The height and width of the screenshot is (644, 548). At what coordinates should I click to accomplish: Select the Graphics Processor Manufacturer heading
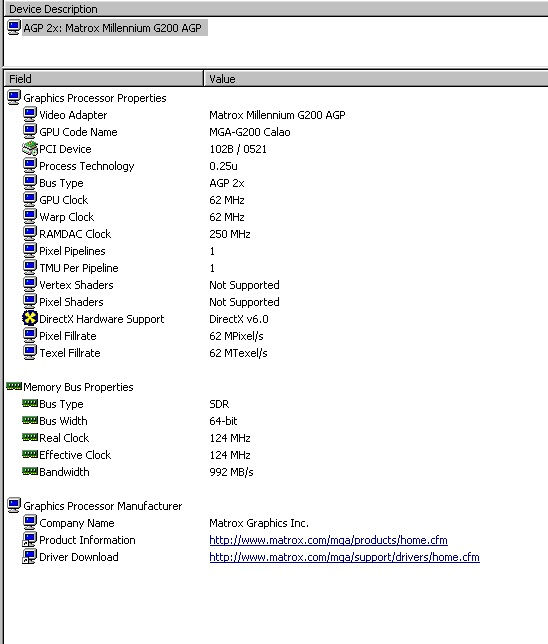pos(103,506)
